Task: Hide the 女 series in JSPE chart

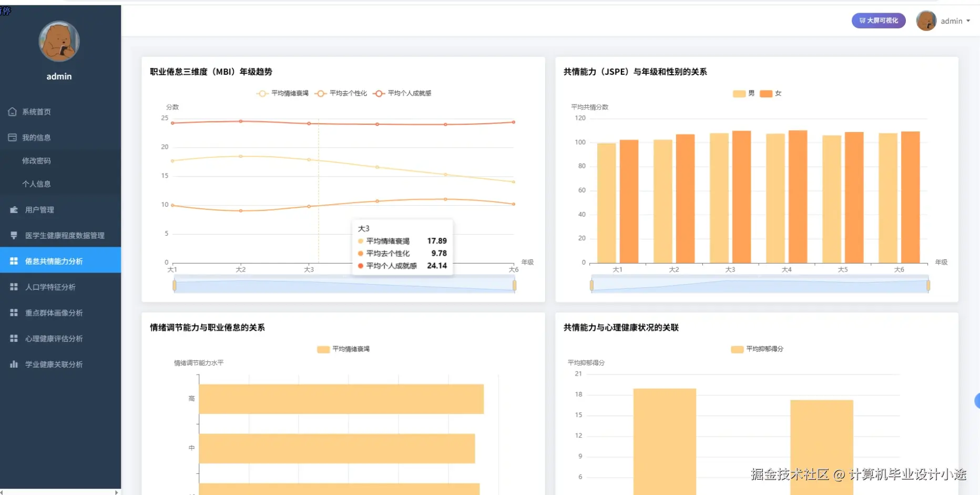Action: click(771, 93)
